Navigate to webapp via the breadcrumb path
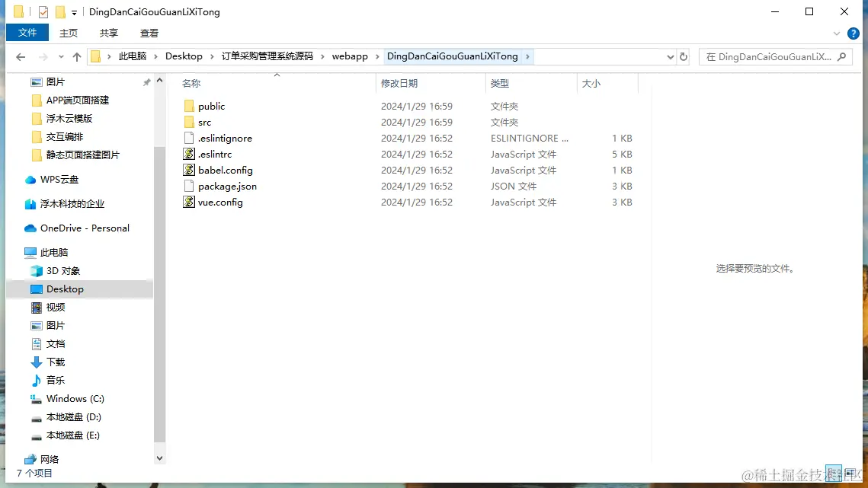The width and height of the screenshot is (868, 488). pyautogui.click(x=350, y=56)
